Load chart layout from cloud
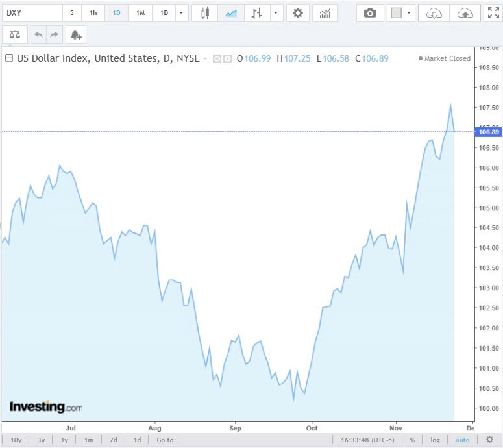The height and width of the screenshot is (448, 503). (x=434, y=13)
